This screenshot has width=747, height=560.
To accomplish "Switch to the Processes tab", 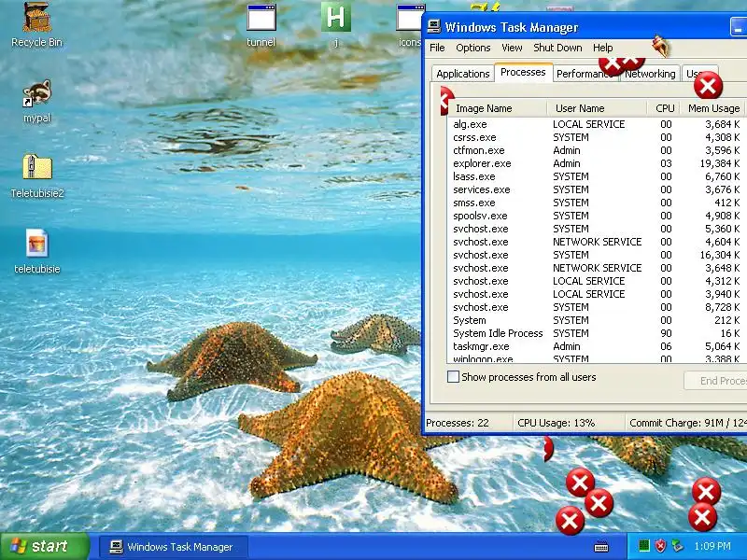I will [x=523, y=72].
